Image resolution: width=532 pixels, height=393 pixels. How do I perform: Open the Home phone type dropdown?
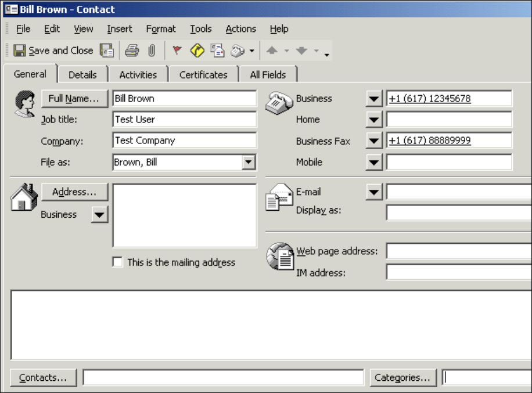374,120
